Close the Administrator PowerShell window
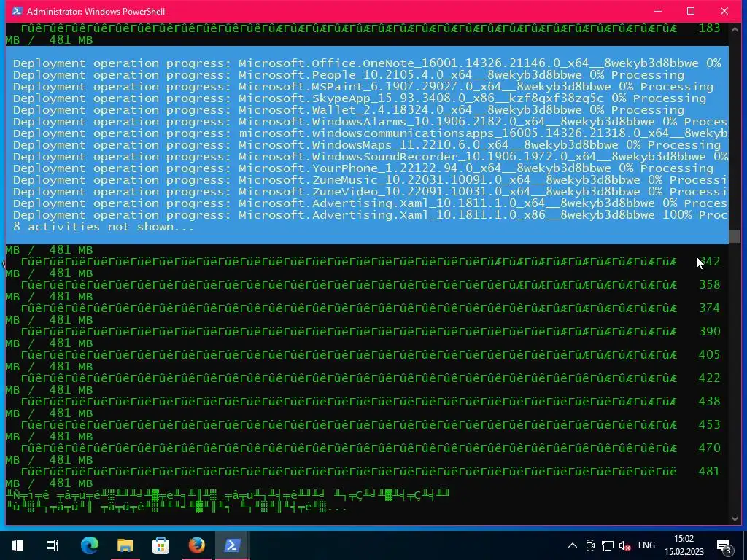This screenshot has height=560, width=747. tap(724, 11)
